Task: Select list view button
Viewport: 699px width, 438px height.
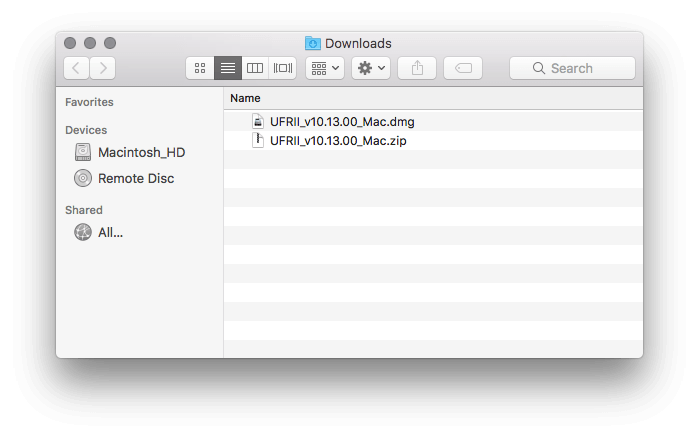Action: coord(228,68)
